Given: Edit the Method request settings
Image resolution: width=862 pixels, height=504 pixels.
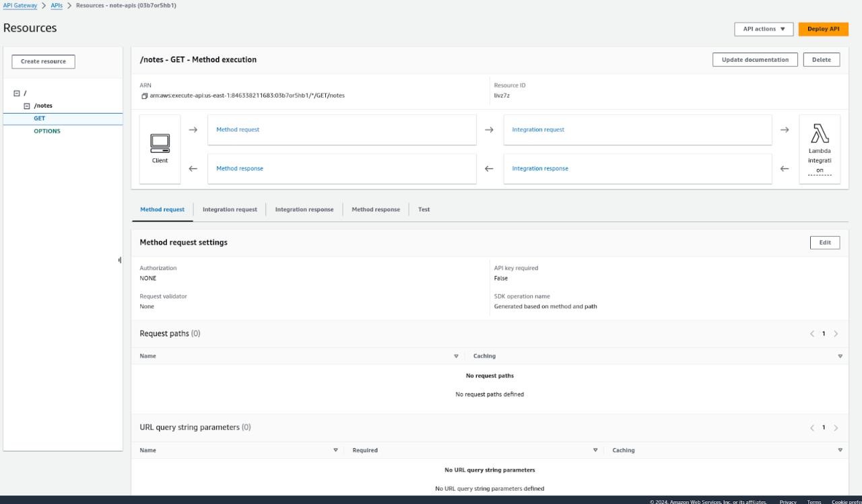Looking at the screenshot, I should pyautogui.click(x=825, y=242).
